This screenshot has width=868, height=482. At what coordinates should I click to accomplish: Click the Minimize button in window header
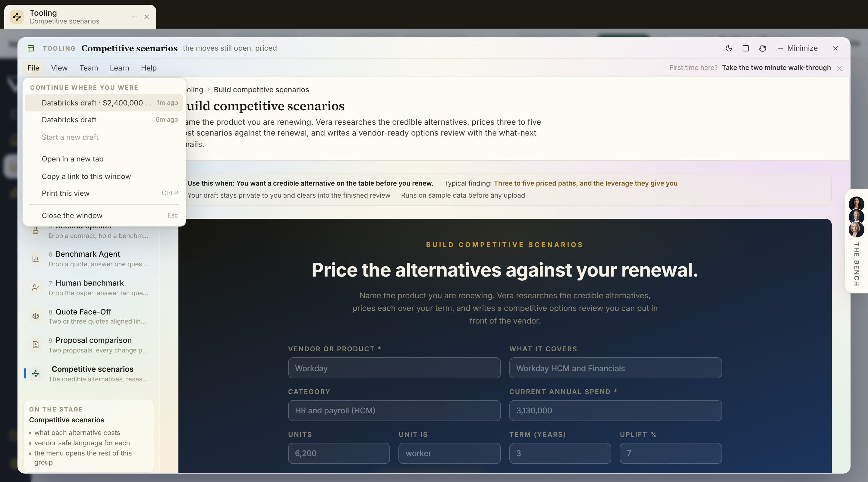pyautogui.click(x=797, y=48)
